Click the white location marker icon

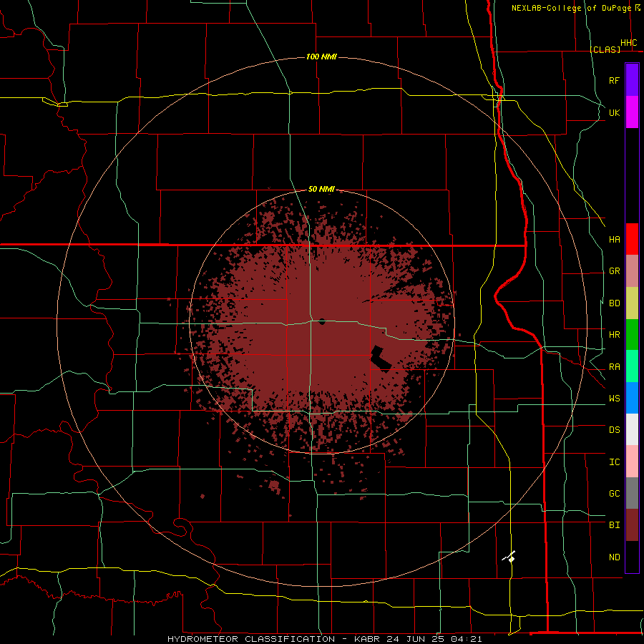509,557
